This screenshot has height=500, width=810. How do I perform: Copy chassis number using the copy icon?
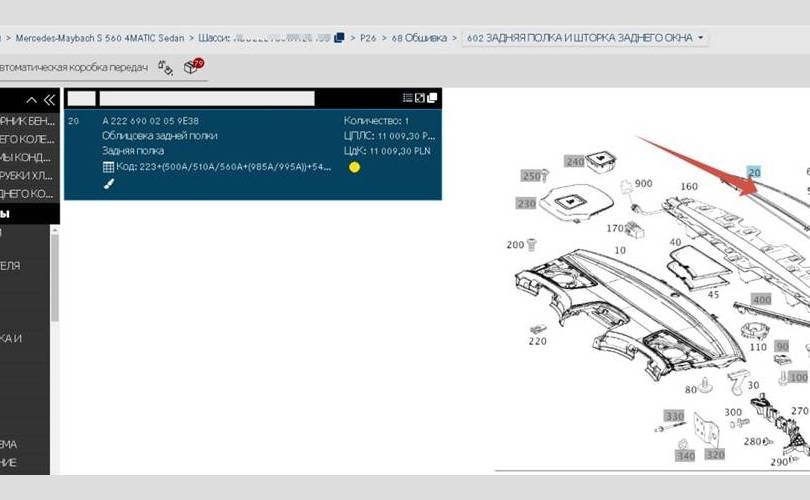point(340,38)
